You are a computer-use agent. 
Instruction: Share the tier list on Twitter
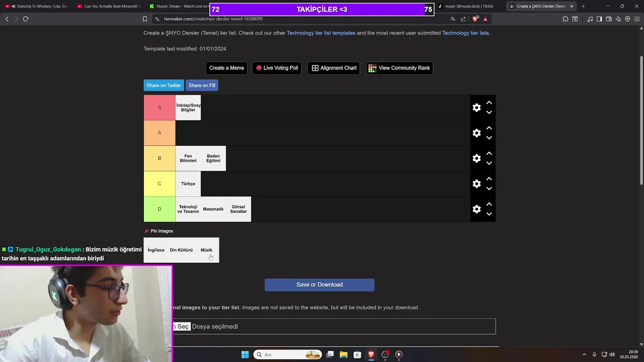164,85
